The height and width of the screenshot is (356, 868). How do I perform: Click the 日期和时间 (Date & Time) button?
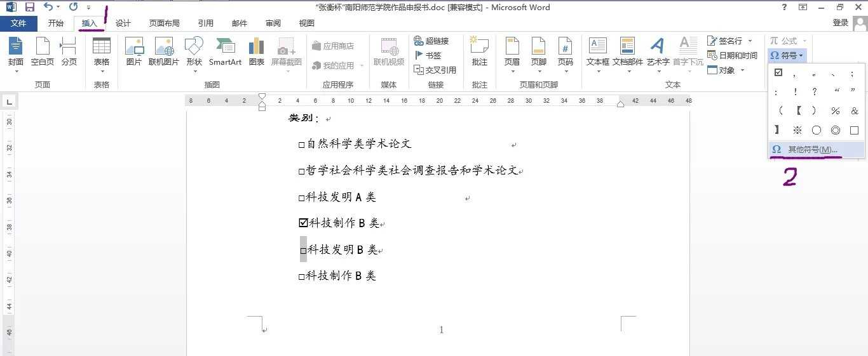(x=732, y=55)
